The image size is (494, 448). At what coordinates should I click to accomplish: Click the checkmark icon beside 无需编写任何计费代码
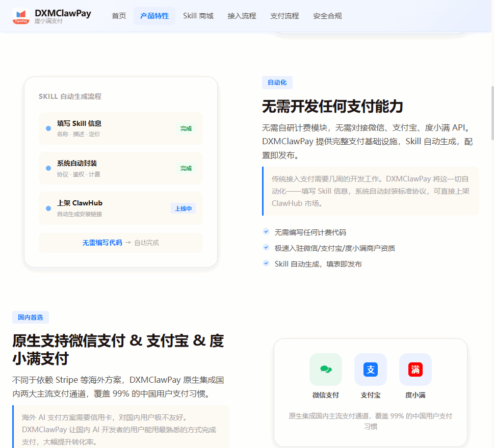click(266, 231)
